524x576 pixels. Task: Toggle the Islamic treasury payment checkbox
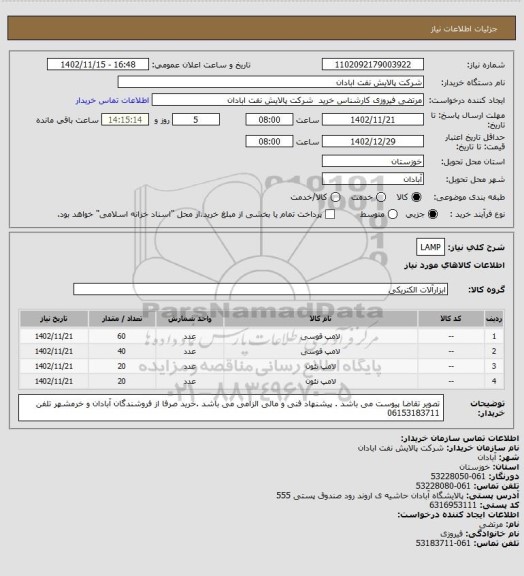pyautogui.click(x=330, y=214)
